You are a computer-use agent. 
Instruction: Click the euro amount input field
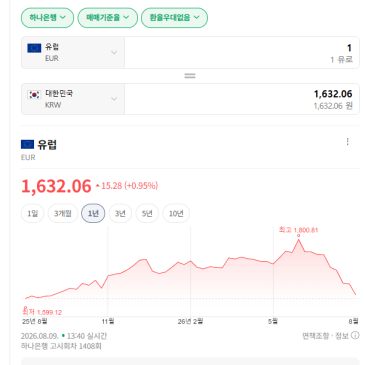[x=242, y=53]
